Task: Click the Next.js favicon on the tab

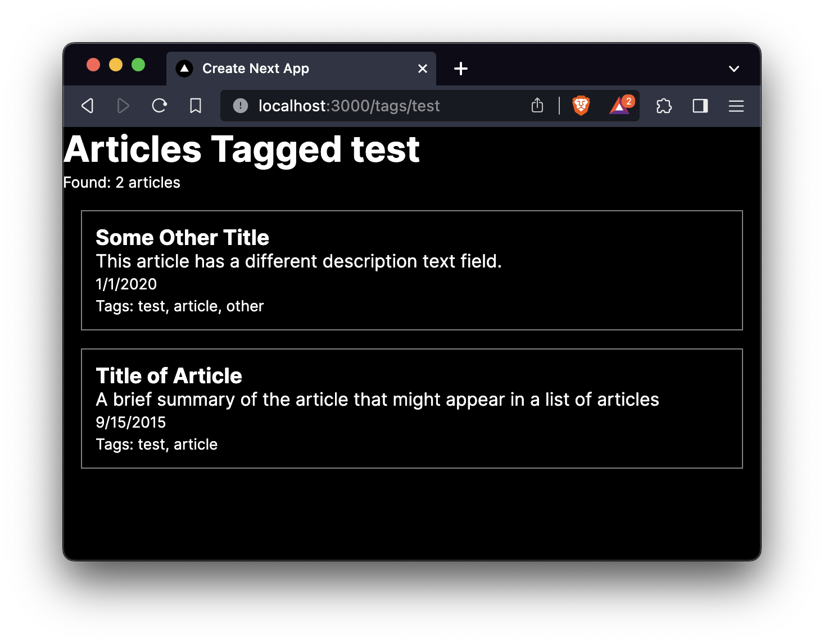Action: 184,69
